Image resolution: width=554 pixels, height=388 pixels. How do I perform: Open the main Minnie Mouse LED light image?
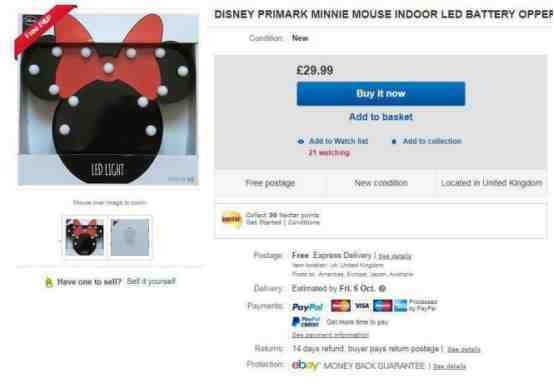pos(108,99)
